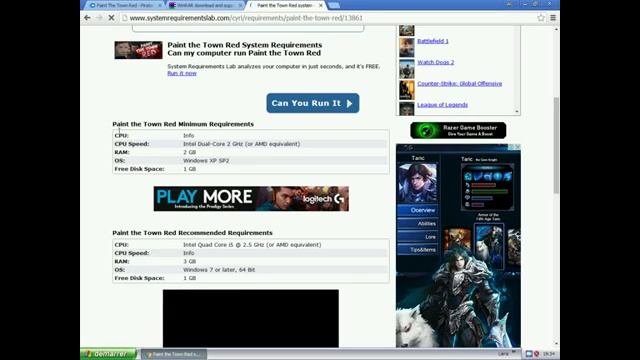This screenshot has width=640, height=360.
Task: Click the black video placeholder
Action: click(251, 318)
